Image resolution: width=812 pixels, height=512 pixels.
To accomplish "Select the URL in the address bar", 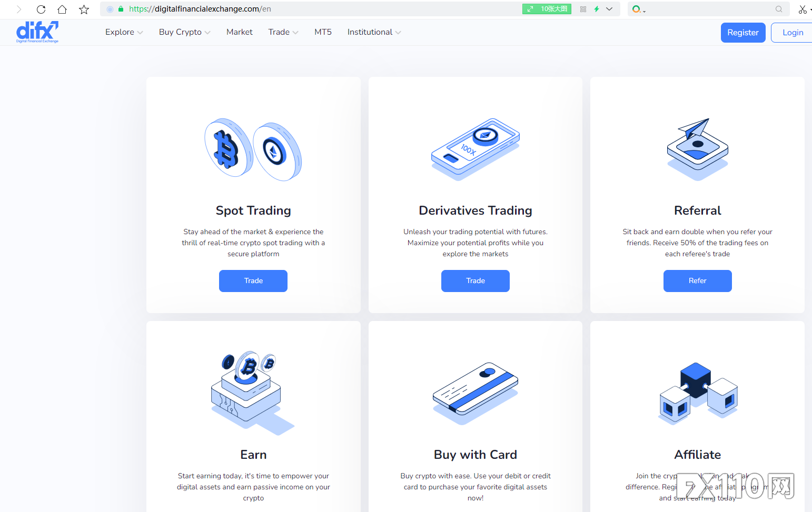I will [x=200, y=9].
